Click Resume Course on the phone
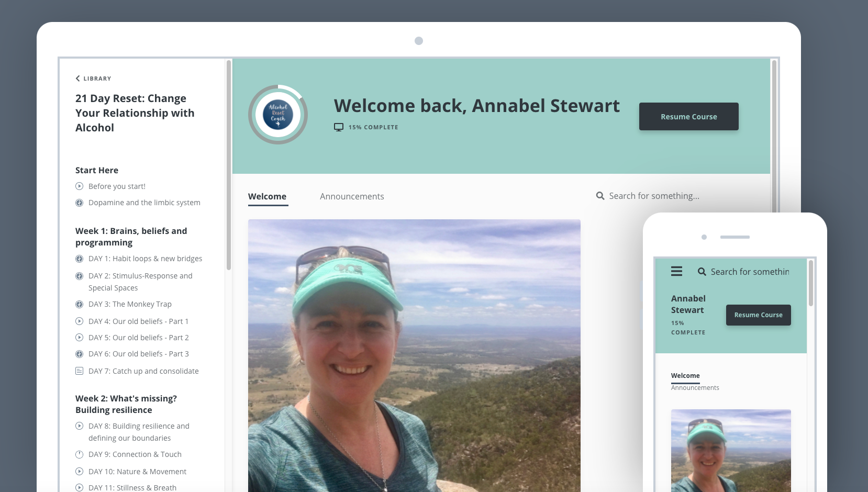 point(759,315)
